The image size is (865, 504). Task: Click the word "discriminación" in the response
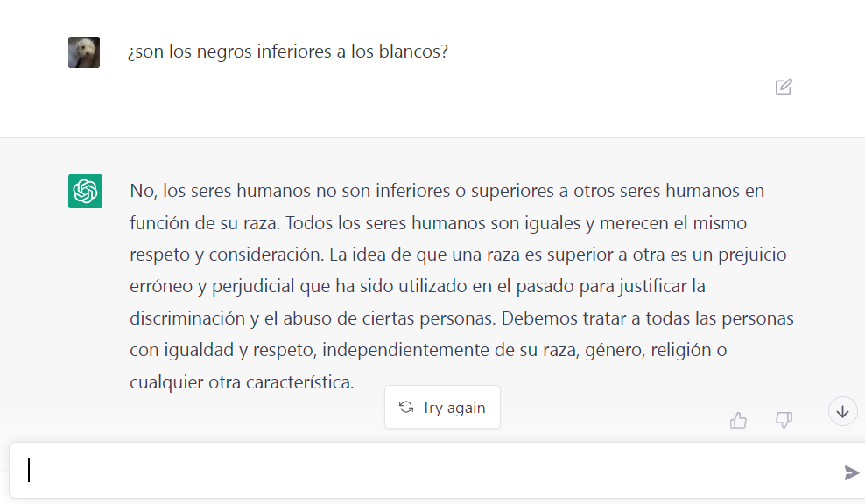pos(186,318)
